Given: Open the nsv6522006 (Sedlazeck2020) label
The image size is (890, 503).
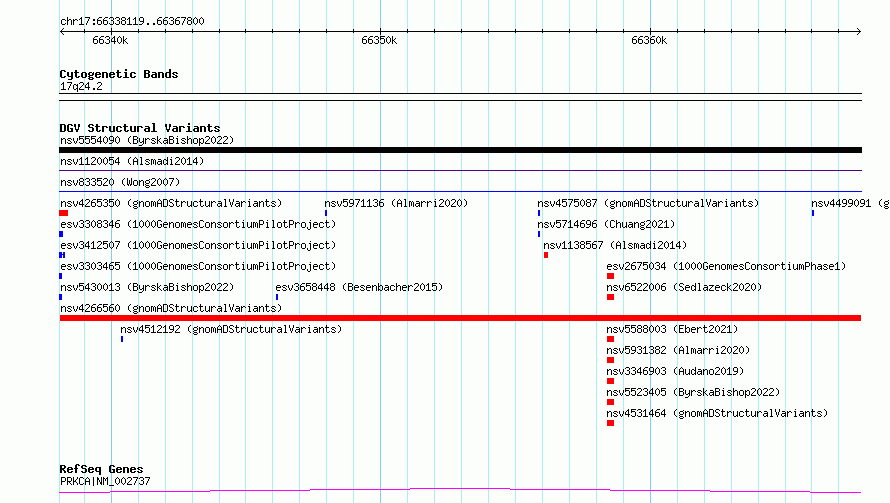Looking at the screenshot, I should pyautogui.click(x=684, y=287).
